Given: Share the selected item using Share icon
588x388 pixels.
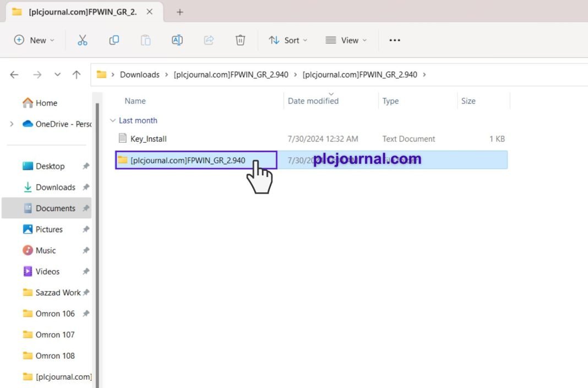Looking at the screenshot, I should pos(209,40).
